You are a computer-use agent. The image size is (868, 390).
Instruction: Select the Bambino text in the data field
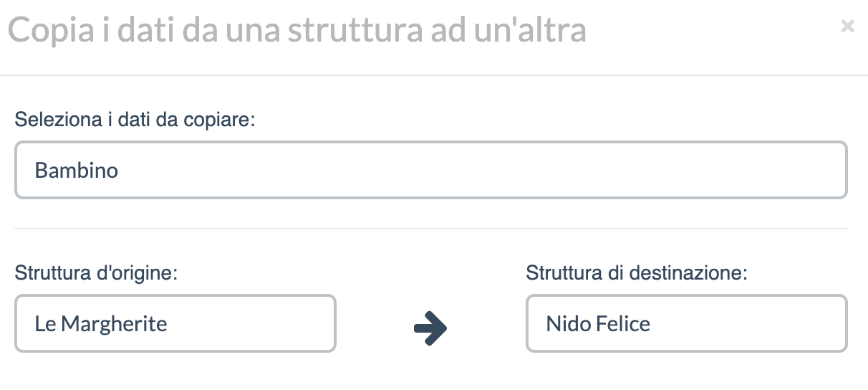coord(77,171)
